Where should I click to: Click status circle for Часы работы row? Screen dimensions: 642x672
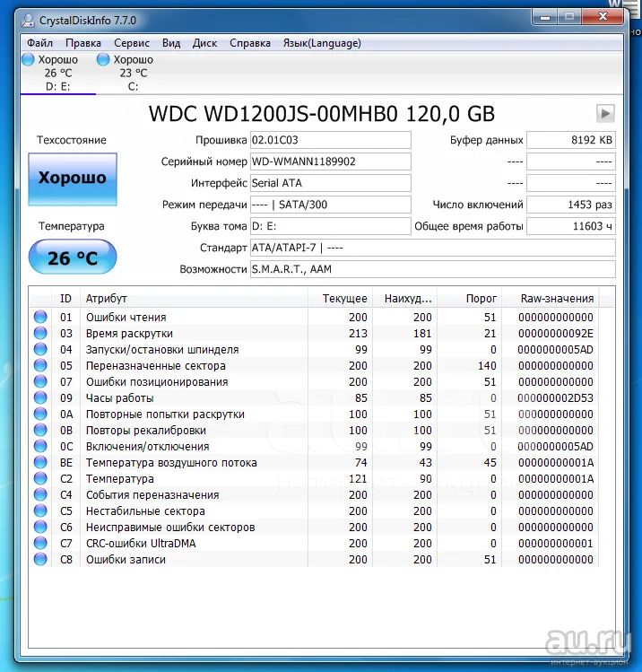pos(40,397)
